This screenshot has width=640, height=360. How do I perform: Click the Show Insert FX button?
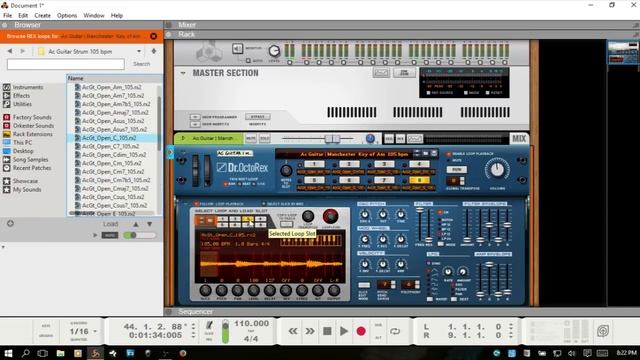[x=195, y=124]
